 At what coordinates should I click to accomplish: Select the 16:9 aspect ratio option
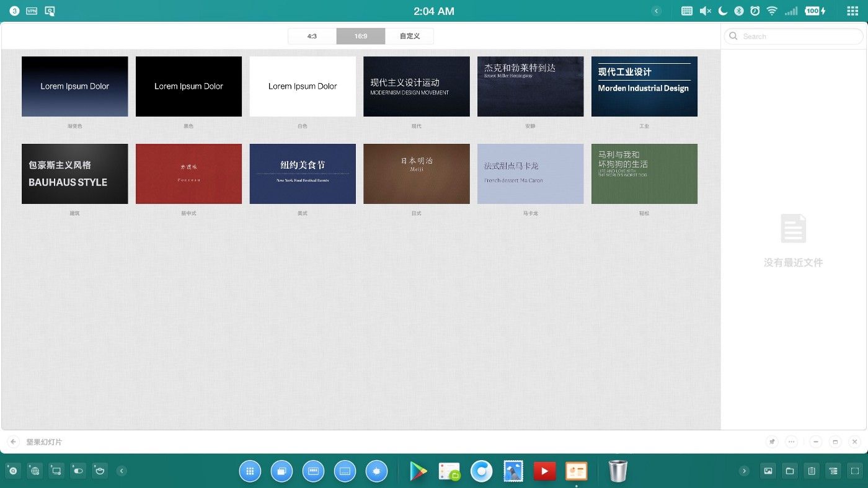361,37
